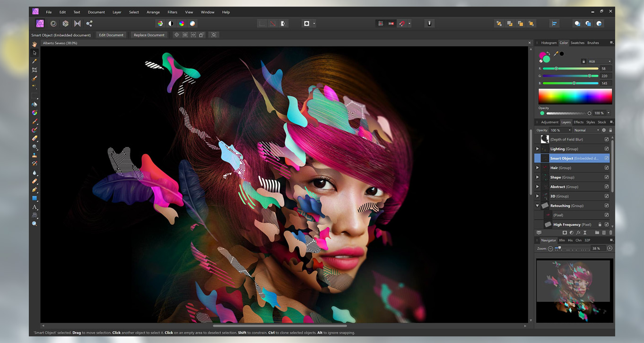The height and width of the screenshot is (343, 644).
Task: Switch to the Histogram tab
Action: [549, 43]
